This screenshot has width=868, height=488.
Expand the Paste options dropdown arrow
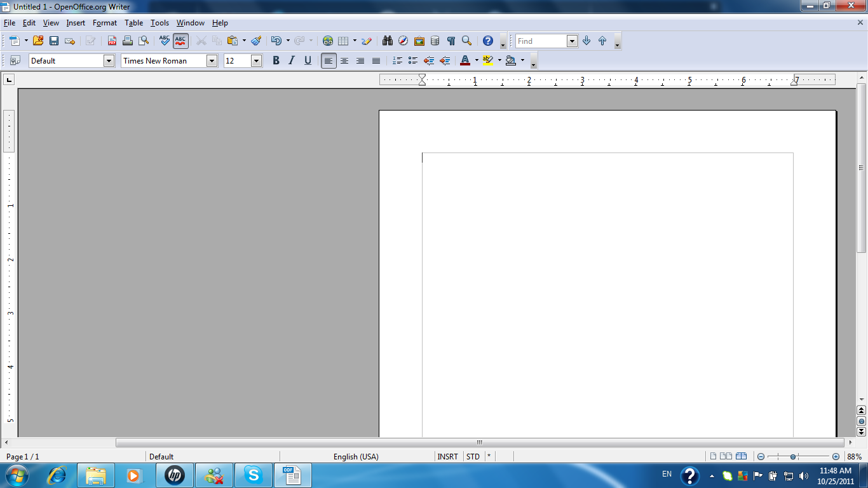pyautogui.click(x=244, y=41)
